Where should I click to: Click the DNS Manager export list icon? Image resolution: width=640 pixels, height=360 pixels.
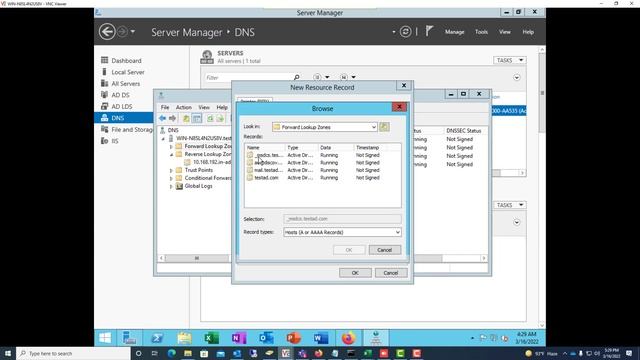pyautogui.click(x=220, y=118)
